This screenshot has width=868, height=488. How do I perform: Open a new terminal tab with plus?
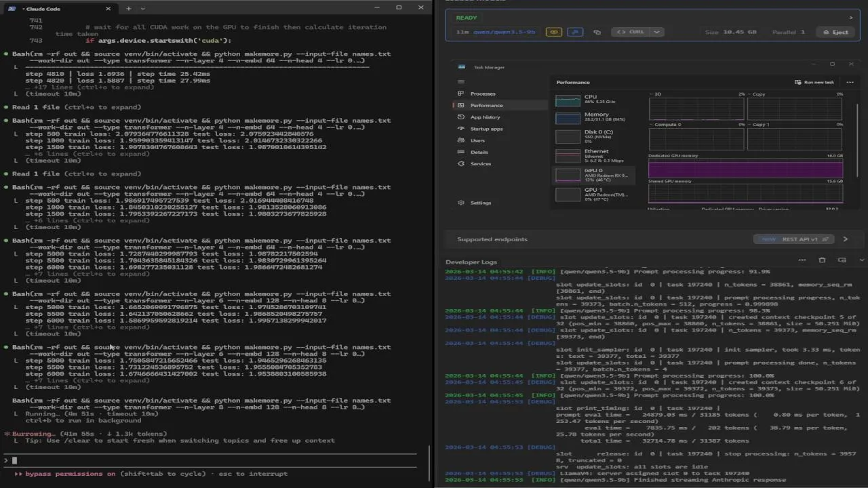coord(129,8)
